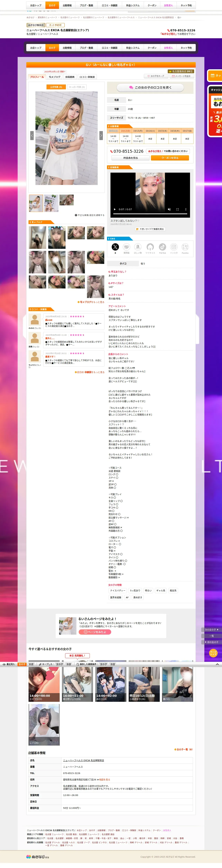
Task: Write a review with この女の子の口コミを書く
Action: click(x=150, y=87)
